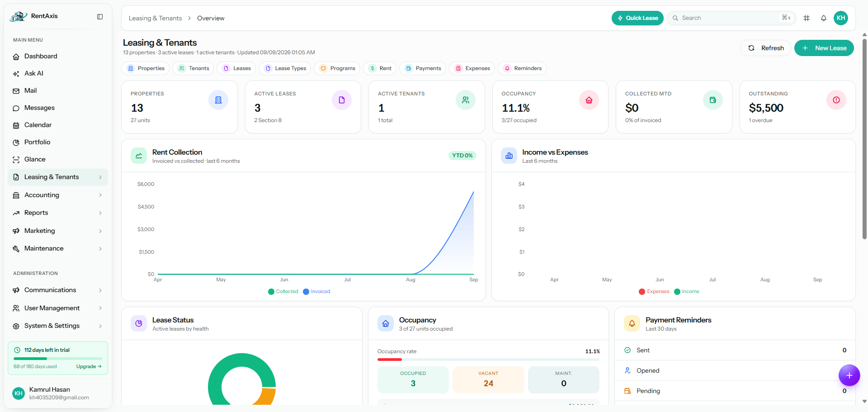
Task: Click the occupancy rate progress bar
Action: (488, 360)
